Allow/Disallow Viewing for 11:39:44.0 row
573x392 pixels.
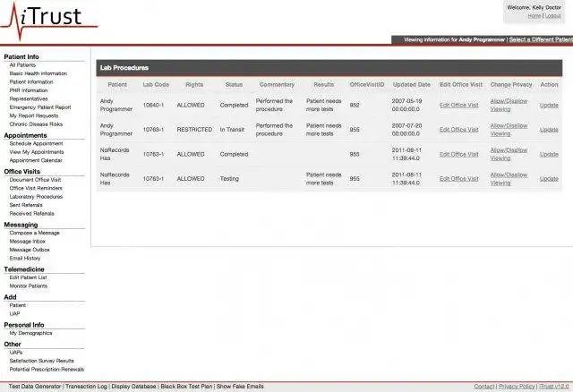click(x=509, y=154)
